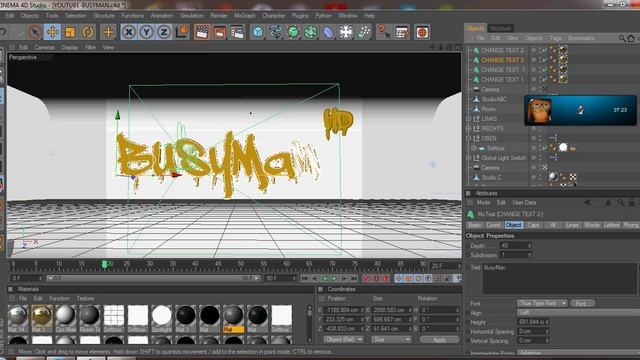The width and height of the screenshot is (640, 360).
Task: Open the Simulation menu
Action: (x=191, y=16)
